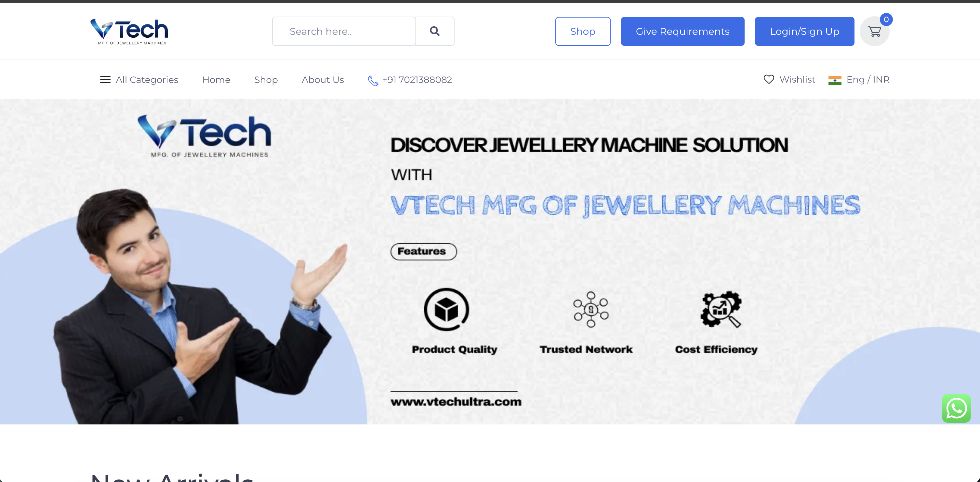Open the About Us nav item
The image size is (980, 482).
(323, 79)
